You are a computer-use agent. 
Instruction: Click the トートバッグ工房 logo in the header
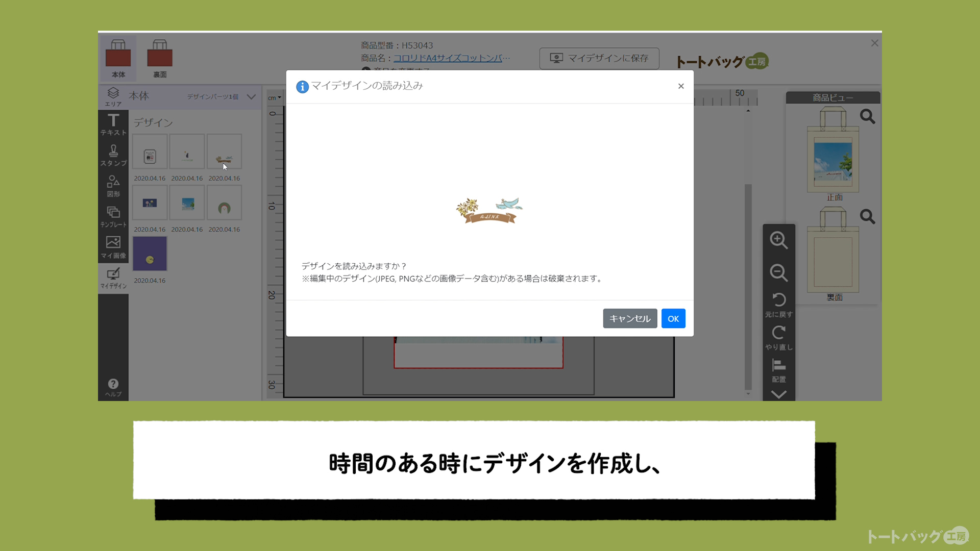pos(722,62)
